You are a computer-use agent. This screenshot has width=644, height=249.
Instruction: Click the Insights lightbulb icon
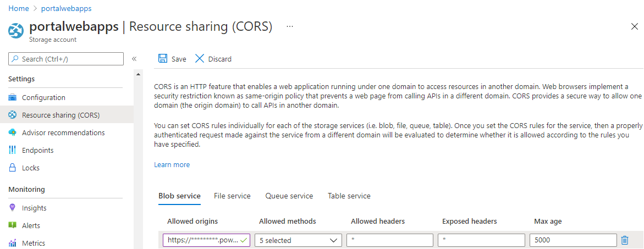click(12, 208)
